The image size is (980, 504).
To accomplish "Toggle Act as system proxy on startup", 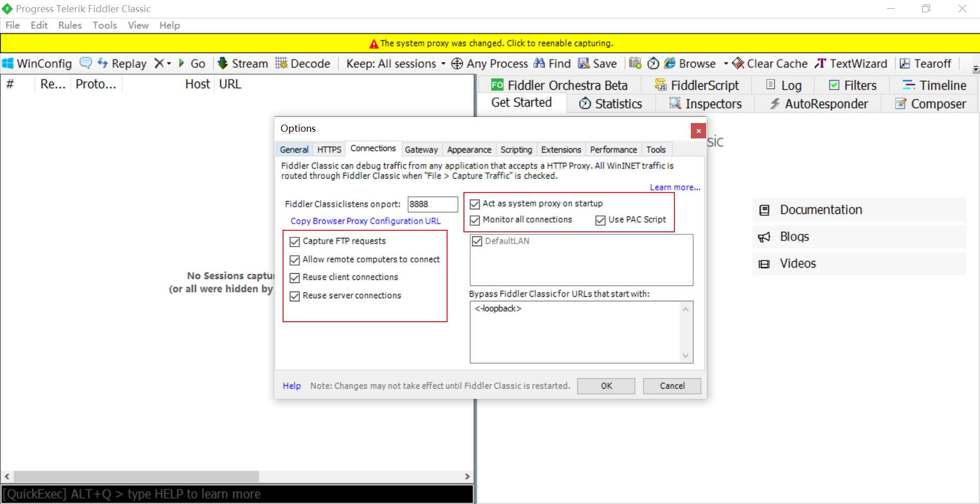I will [x=475, y=204].
